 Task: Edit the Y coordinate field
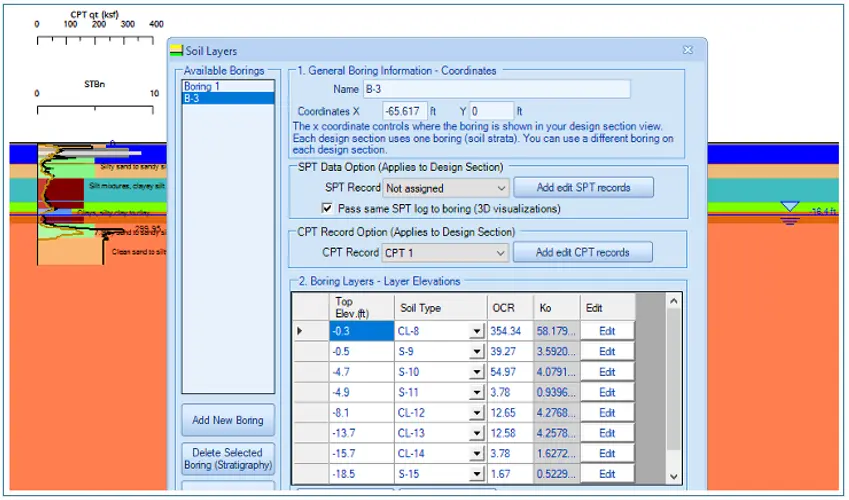[491, 111]
